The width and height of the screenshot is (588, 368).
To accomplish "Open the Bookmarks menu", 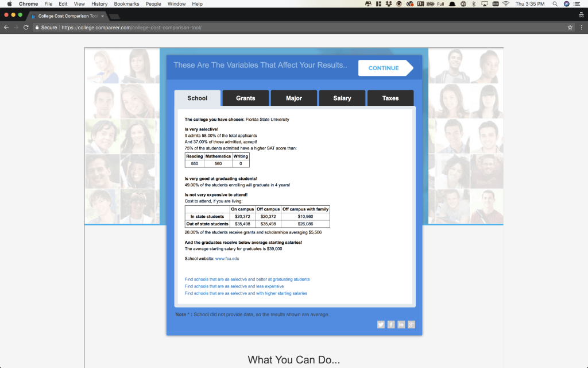I will tap(126, 4).
